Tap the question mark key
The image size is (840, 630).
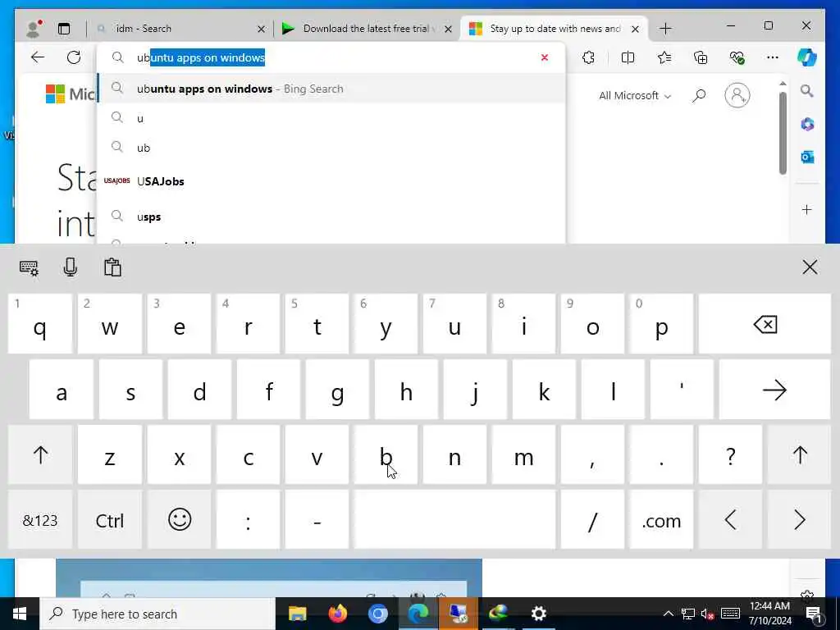(730, 454)
